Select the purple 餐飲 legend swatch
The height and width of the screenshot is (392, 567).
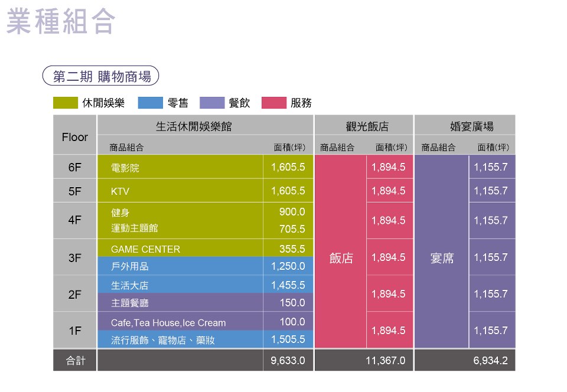212,103
